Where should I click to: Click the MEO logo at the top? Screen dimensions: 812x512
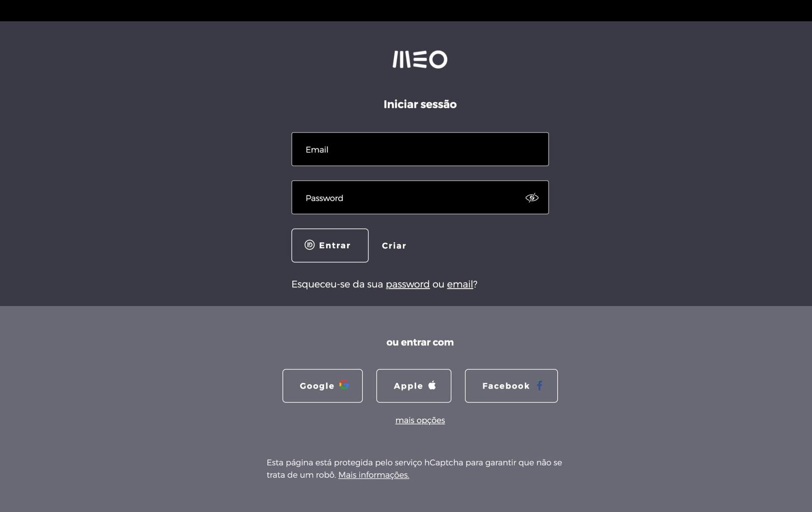[420, 59]
